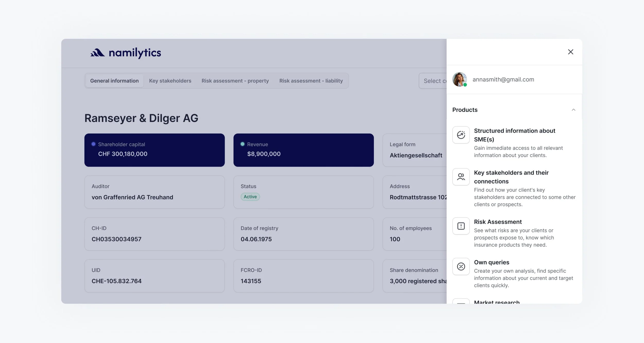The image size is (644, 343).
Task: Click the Own queries product title
Action: coord(491,262)
